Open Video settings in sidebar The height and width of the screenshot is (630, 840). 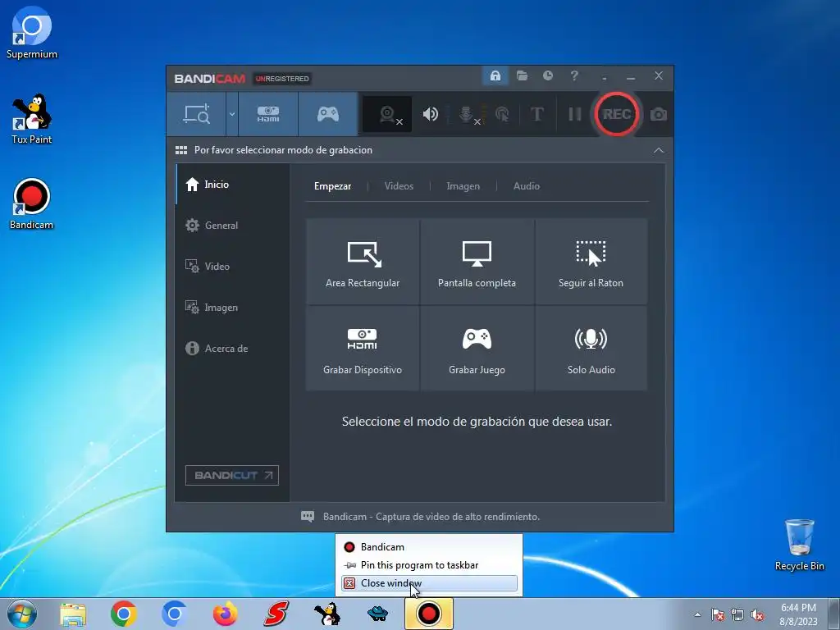232,267
